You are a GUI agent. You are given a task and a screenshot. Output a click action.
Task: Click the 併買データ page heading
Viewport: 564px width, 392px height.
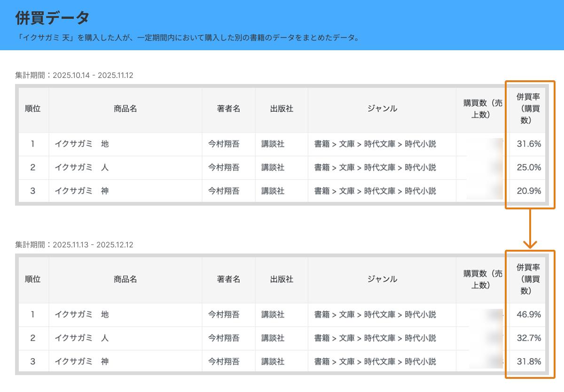pos(52,18)
